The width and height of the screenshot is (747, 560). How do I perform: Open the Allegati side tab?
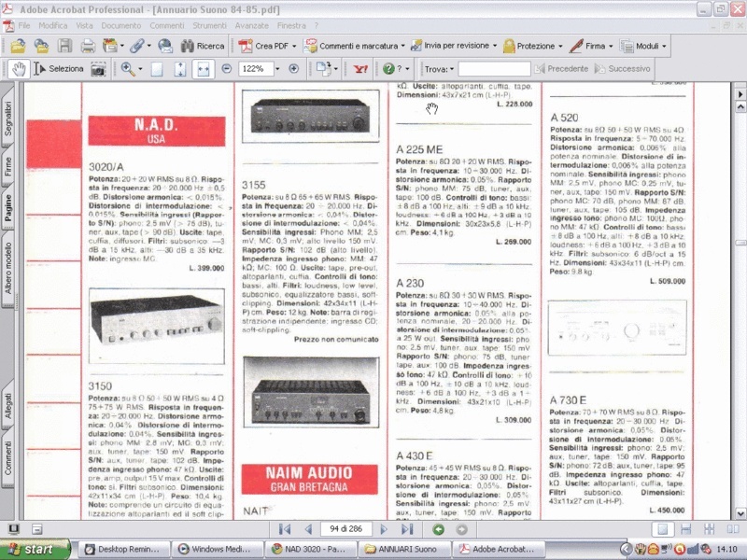[7, 405]
